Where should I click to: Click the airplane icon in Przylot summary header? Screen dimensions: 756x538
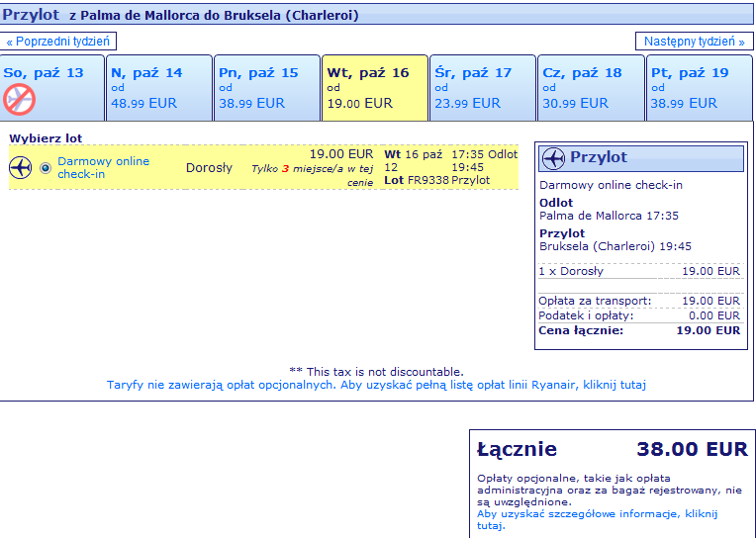[553, 158]
